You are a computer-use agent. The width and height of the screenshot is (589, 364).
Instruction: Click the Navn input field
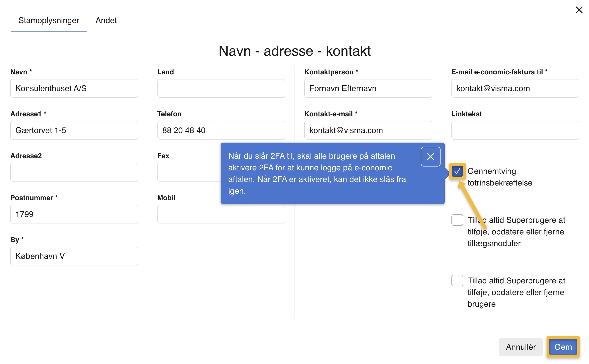point(74,88)
